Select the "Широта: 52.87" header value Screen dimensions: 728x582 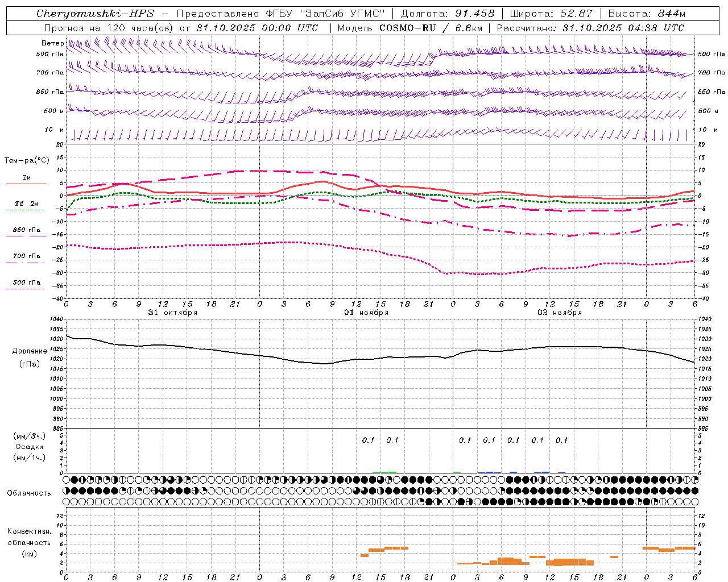(551, 14)
